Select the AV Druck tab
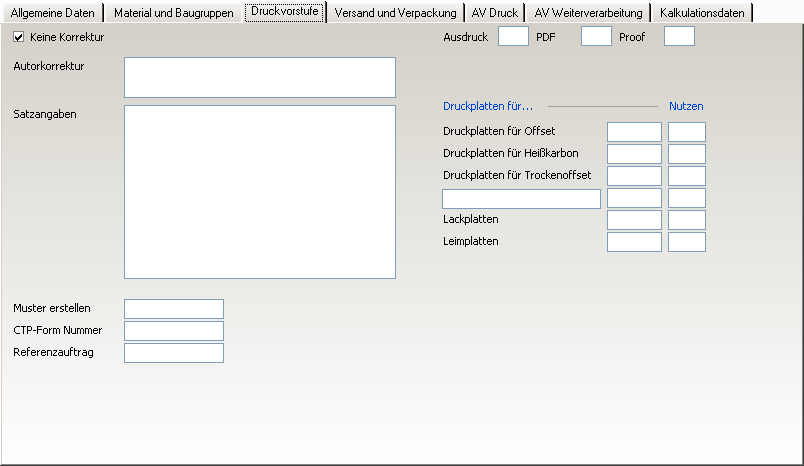 click(x=495, y=13)
